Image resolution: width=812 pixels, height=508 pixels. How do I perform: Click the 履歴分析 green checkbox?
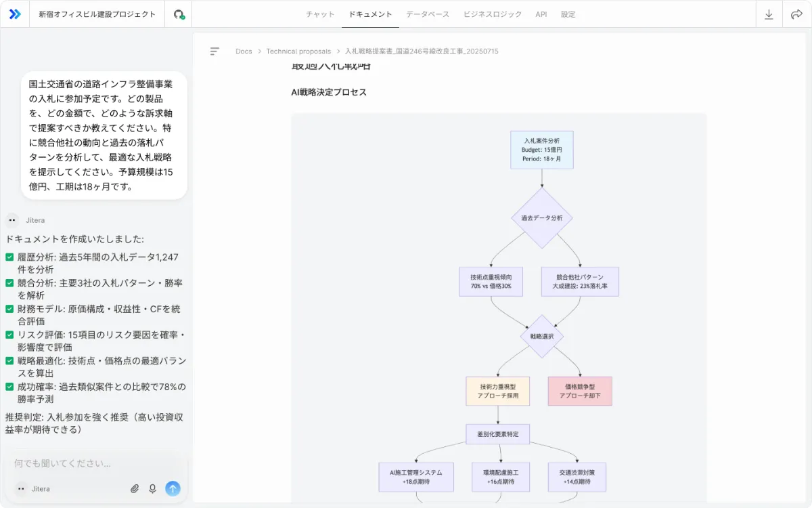tap(9, 257)
